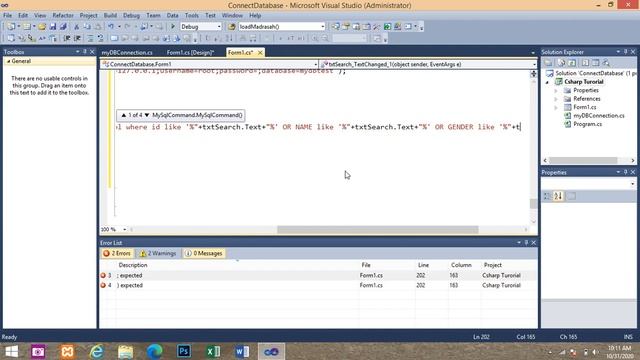Toggle the 2 Warnings filter

pyautogui.click(x=158, y=253)
